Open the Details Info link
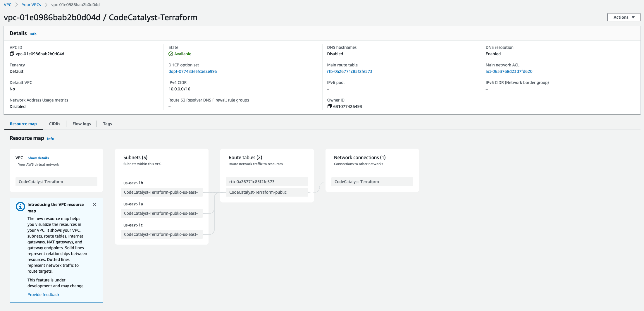Viewport: 644px width, 311px height. (33, 34)
